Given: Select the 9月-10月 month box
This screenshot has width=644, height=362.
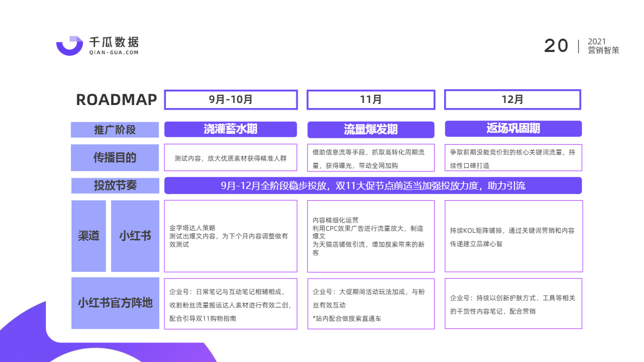Looking at the screenshot, I should pyautogui.click(x=231, y=100).
